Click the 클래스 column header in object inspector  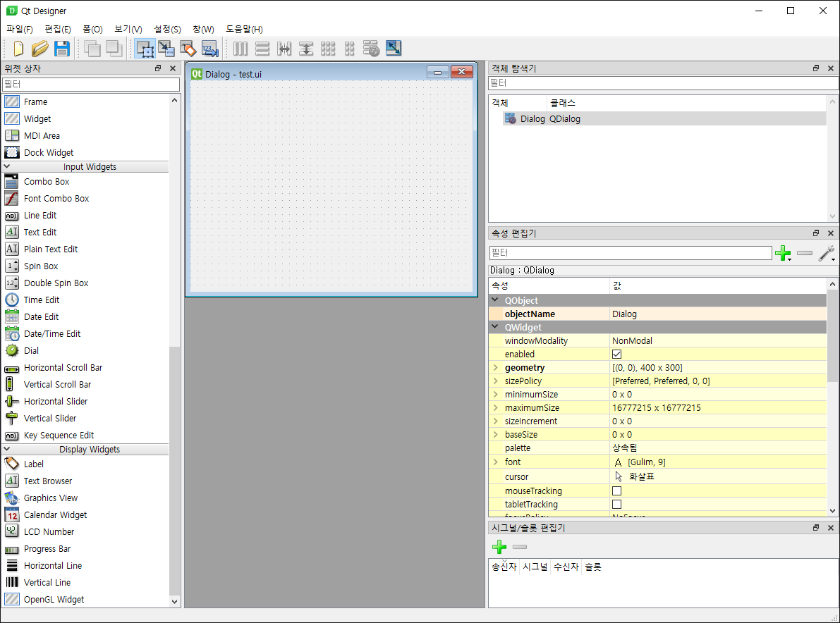563,103
